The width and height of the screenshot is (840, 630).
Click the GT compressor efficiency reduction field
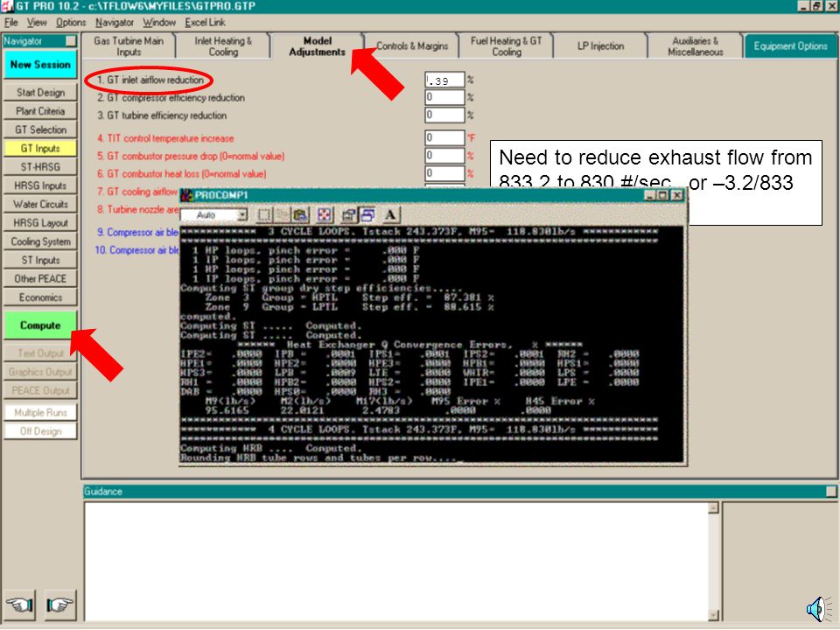[444, 97]
